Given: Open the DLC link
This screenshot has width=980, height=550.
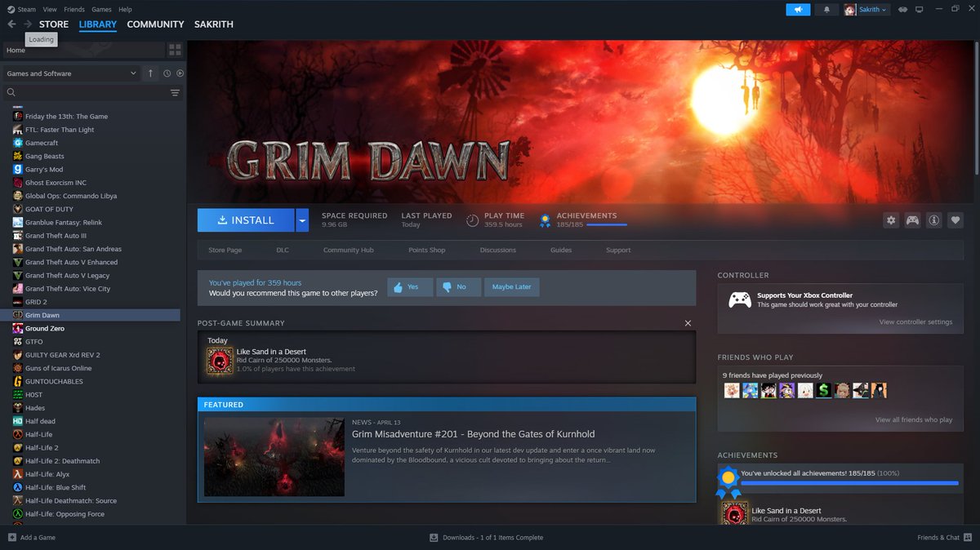Looking at the screenshot, I should point(283,251).
